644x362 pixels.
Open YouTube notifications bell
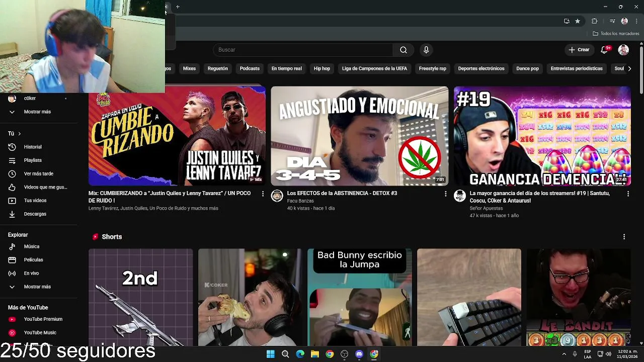605,50
